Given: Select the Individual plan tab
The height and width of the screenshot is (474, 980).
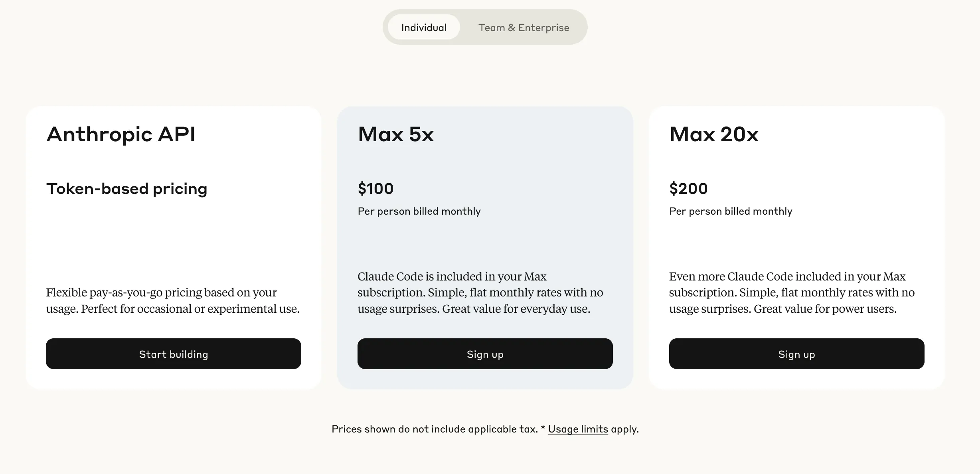Looking at the screenshot, I should tap(424, 27).
